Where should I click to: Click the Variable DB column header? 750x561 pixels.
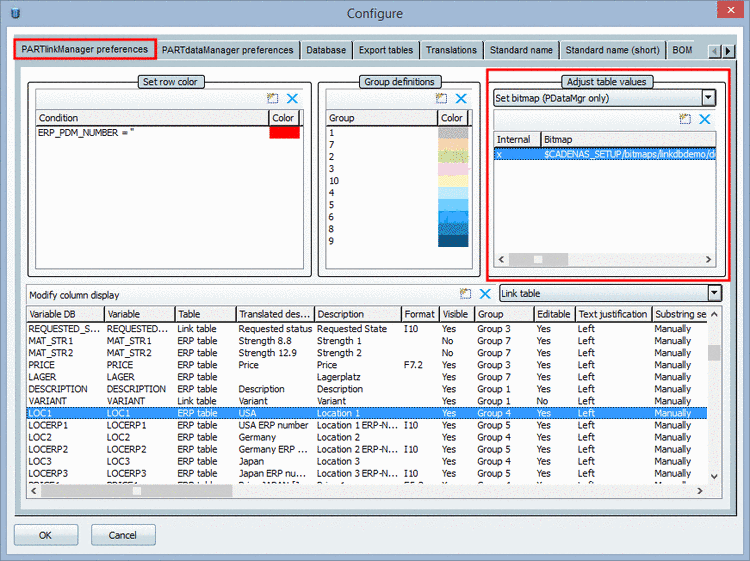coord(66,314)
